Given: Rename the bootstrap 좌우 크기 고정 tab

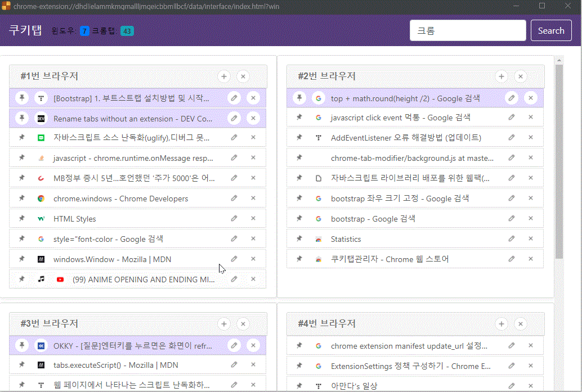Looking at the screenshot, I should 512,198.
